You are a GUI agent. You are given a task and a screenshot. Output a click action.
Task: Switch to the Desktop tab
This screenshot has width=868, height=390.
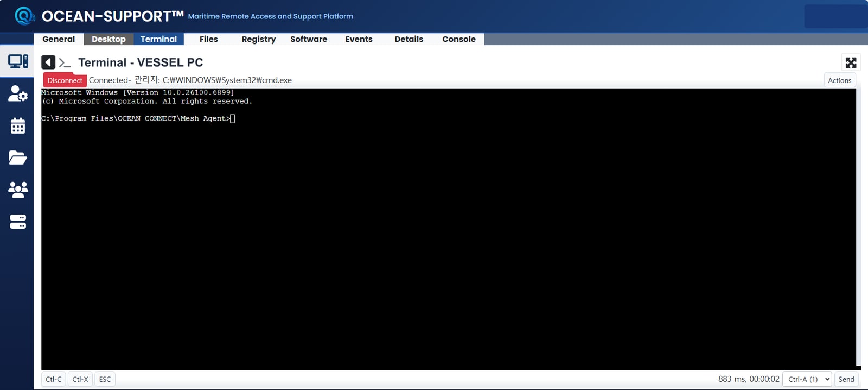click(108, 39)
